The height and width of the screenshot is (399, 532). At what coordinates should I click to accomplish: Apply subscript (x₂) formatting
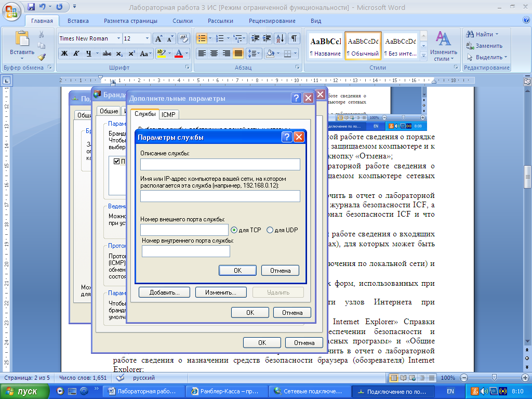coord(119,54)
